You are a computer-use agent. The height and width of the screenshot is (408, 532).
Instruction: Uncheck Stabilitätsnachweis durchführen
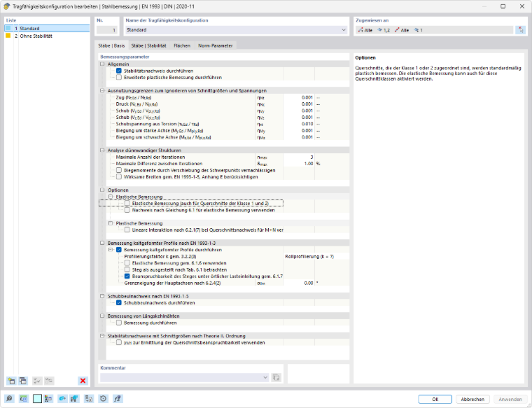pyautogui.click(x=119, y=71)
